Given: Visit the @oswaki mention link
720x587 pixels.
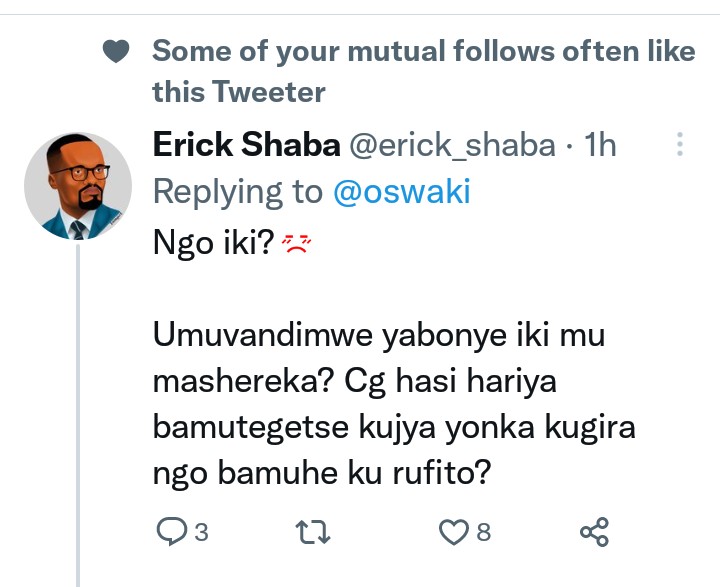Looking at the screenshot, I should pos(401,192).
